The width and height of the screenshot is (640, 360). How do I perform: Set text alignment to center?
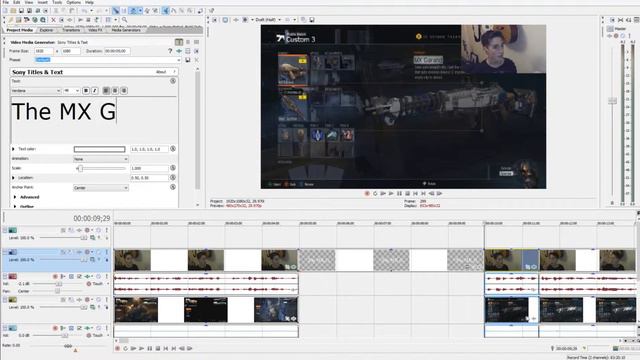click(115, 91)
